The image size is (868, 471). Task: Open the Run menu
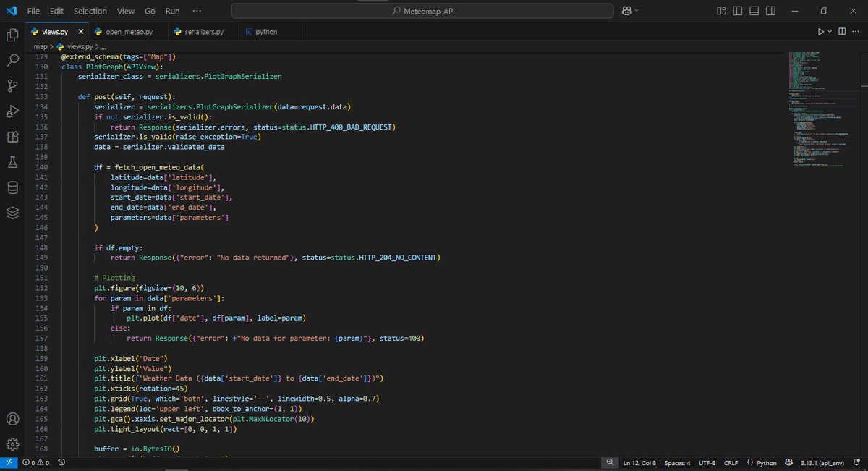click(172, 11)
